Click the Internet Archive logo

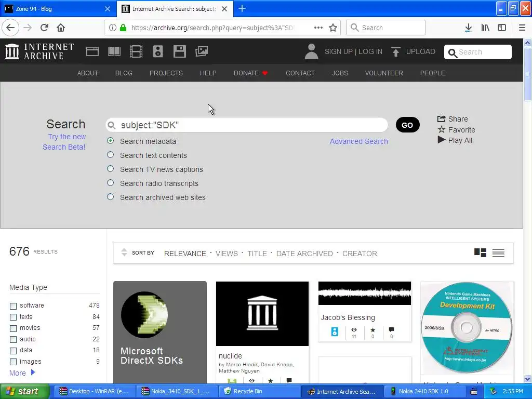pyautogui.click(x=39, y=51)
